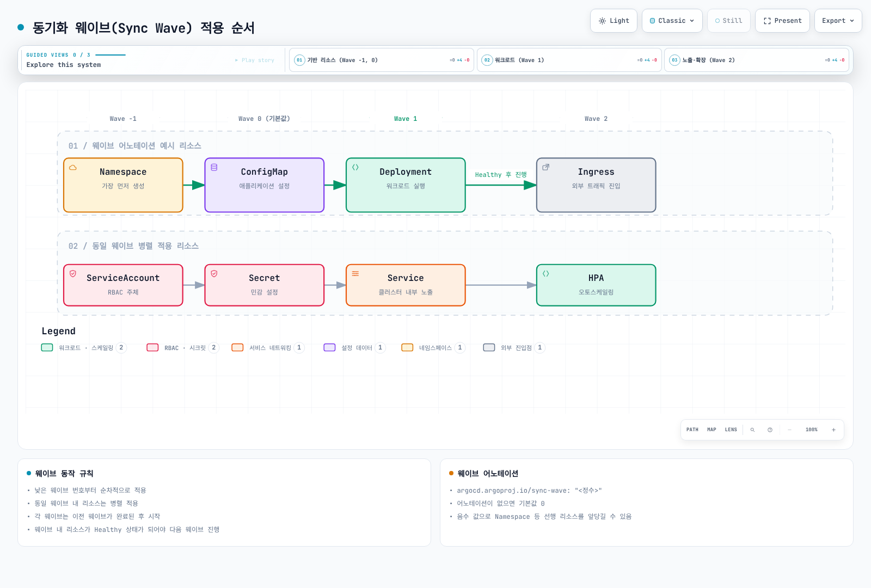Screen dimensions: 871x588
Task: Open the help question-mark icon
Action: 770,430
